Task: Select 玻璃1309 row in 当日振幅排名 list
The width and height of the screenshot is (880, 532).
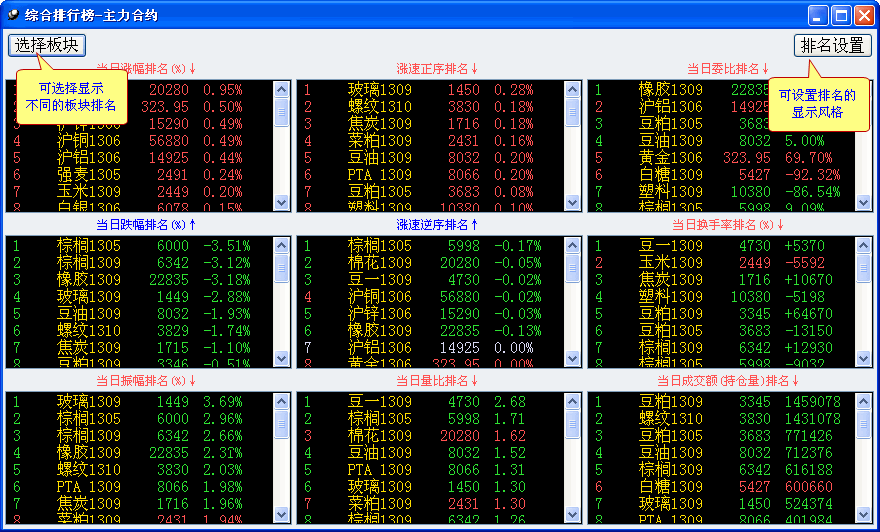Action: click(x=140, y=402)
